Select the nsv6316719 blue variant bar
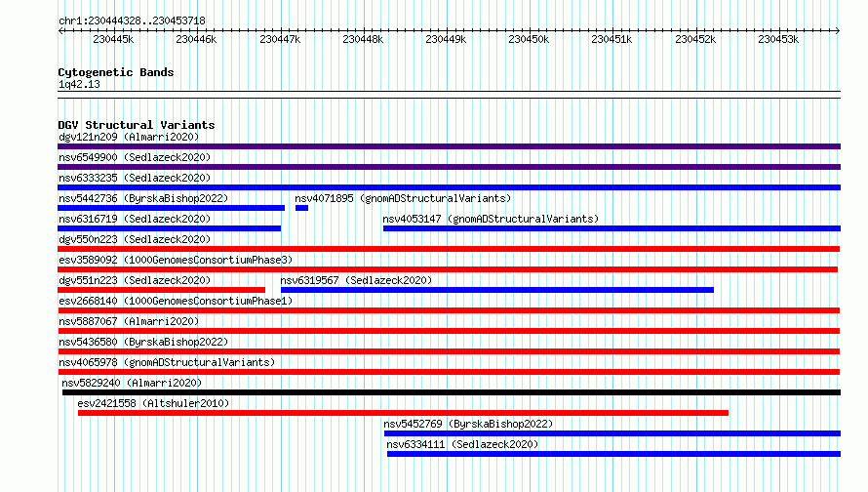The width and height of the screenshot is (868, 492). [170, 228]
